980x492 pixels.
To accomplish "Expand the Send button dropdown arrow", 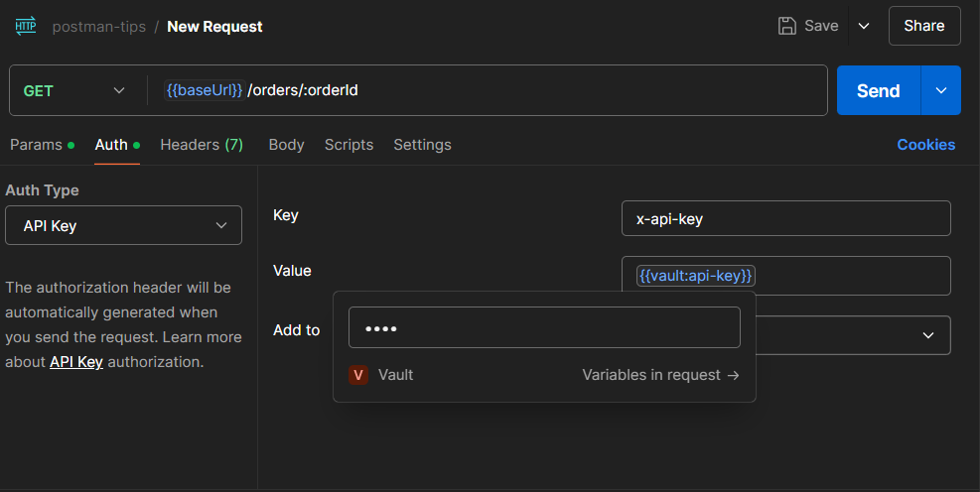I will (941, 90).
